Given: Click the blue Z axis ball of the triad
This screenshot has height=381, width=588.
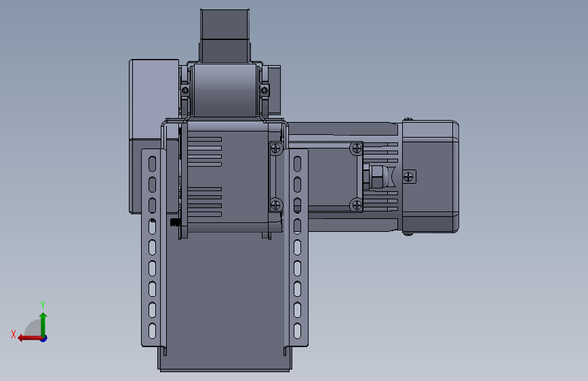Looking at the screenshot, I should point(44,339).
